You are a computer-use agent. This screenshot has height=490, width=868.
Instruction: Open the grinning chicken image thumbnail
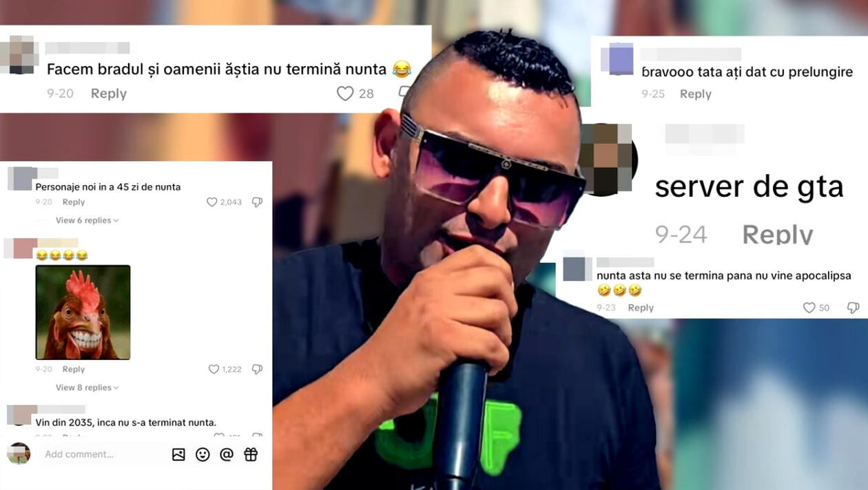tap(83, 312)
